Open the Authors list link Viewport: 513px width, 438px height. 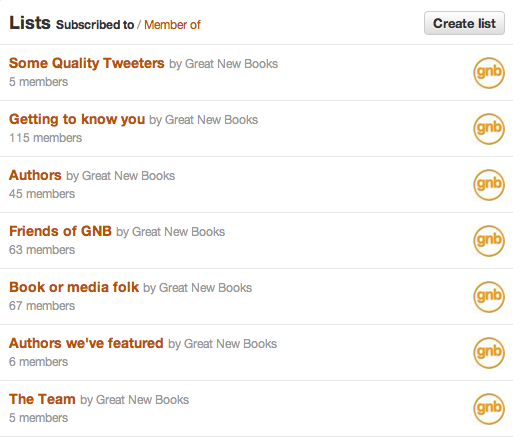click(x=35, y=175)
